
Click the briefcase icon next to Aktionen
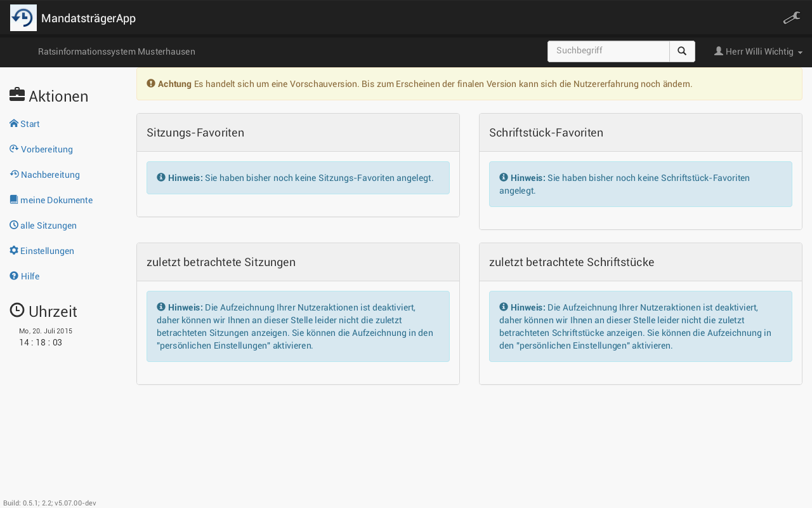point(17,95)
